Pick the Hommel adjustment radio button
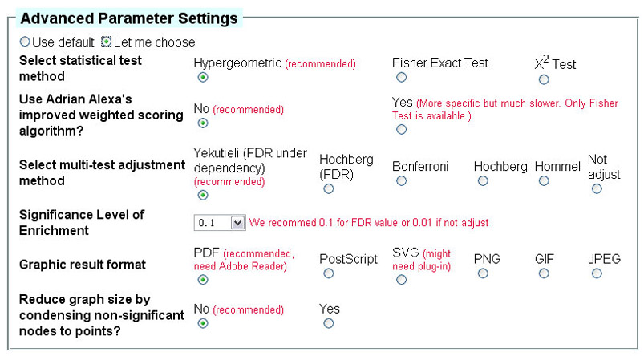Viewport: 644px width, 356px height. tap(544, 180)
